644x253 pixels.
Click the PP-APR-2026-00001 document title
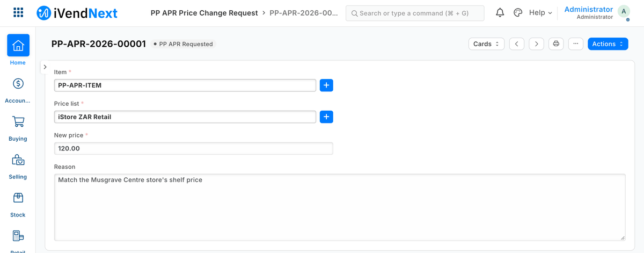(x=99, y=44)
